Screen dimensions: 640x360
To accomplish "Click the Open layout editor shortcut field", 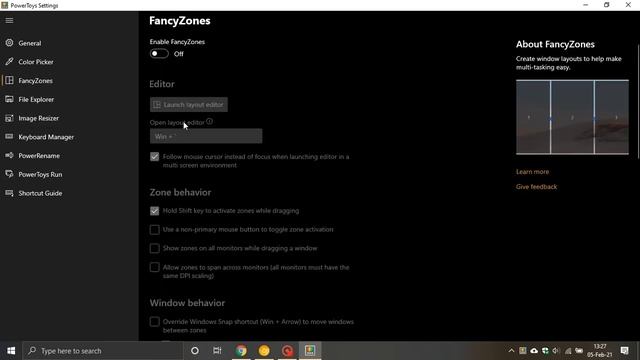I will 206,136.
